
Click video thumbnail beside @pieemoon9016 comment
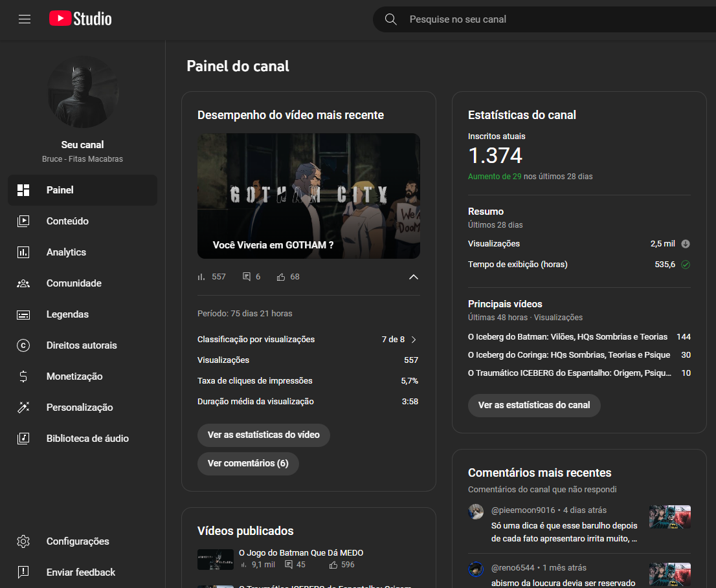tap(670, 517)
